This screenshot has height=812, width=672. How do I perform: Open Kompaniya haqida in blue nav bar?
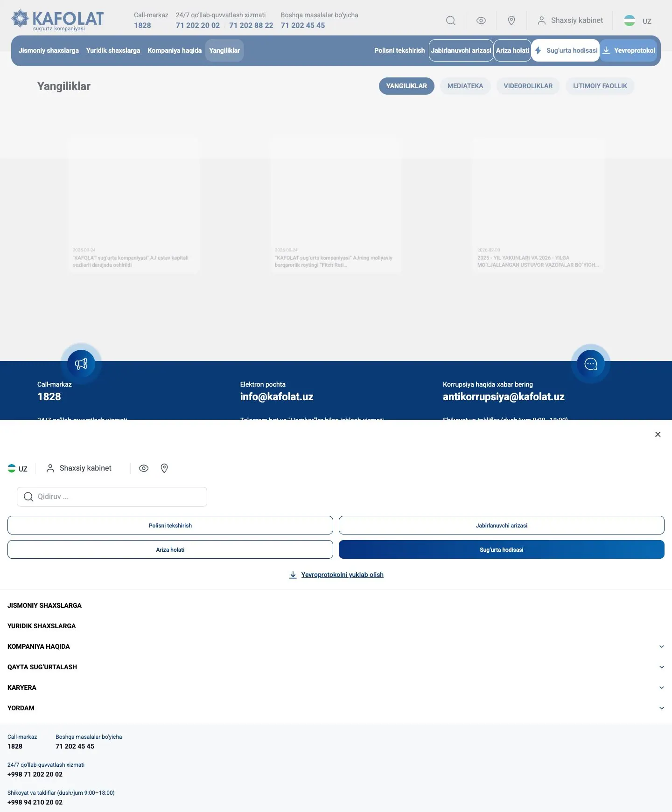tap(175, 50)
